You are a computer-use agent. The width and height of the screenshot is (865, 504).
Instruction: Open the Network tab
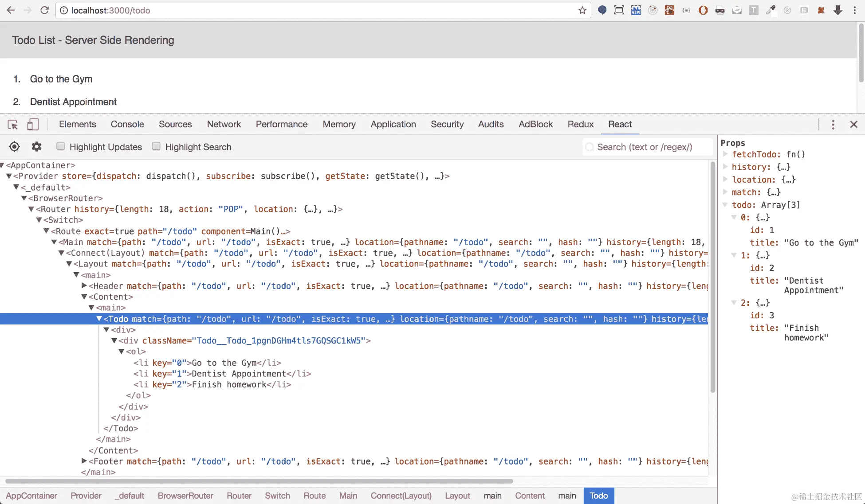coord(224,125)
